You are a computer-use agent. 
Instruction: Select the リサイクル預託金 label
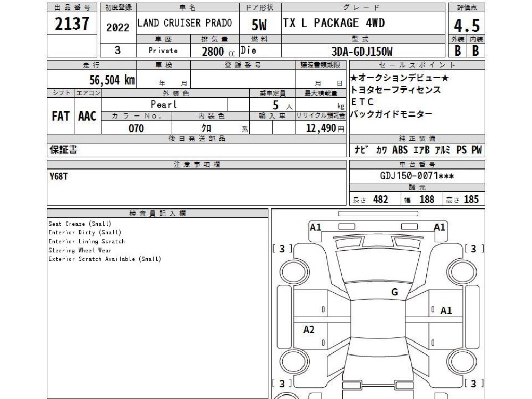[320, 116]
